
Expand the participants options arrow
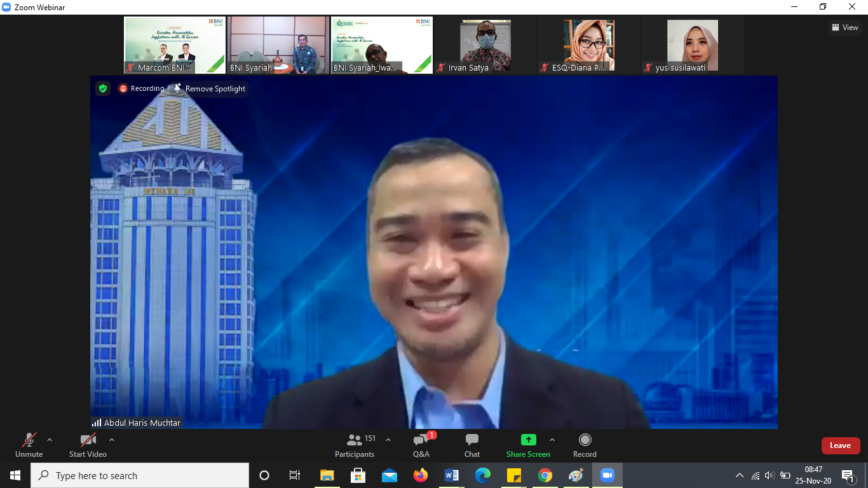coord(388,440)
